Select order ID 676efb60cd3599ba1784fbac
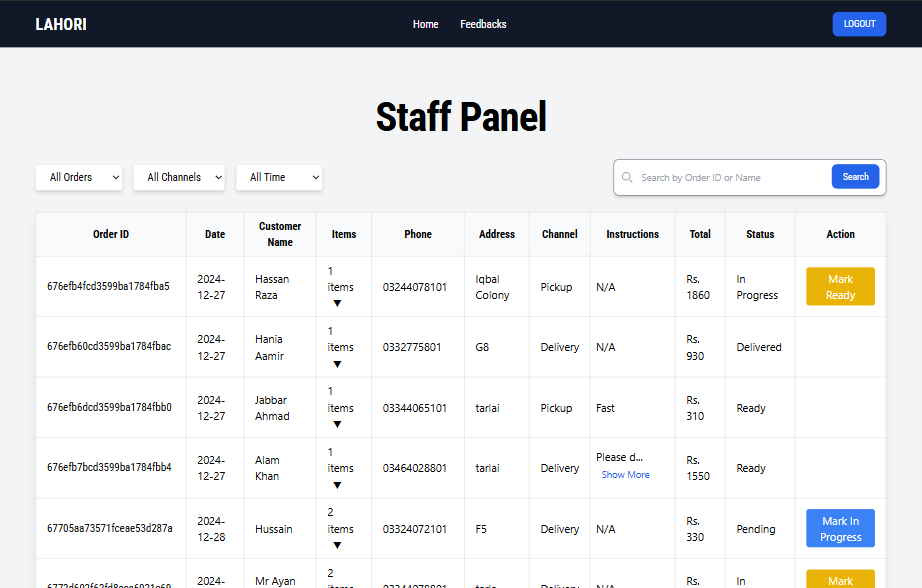The height and width of the screenshot is (588, 922). [x=109, y=346]
